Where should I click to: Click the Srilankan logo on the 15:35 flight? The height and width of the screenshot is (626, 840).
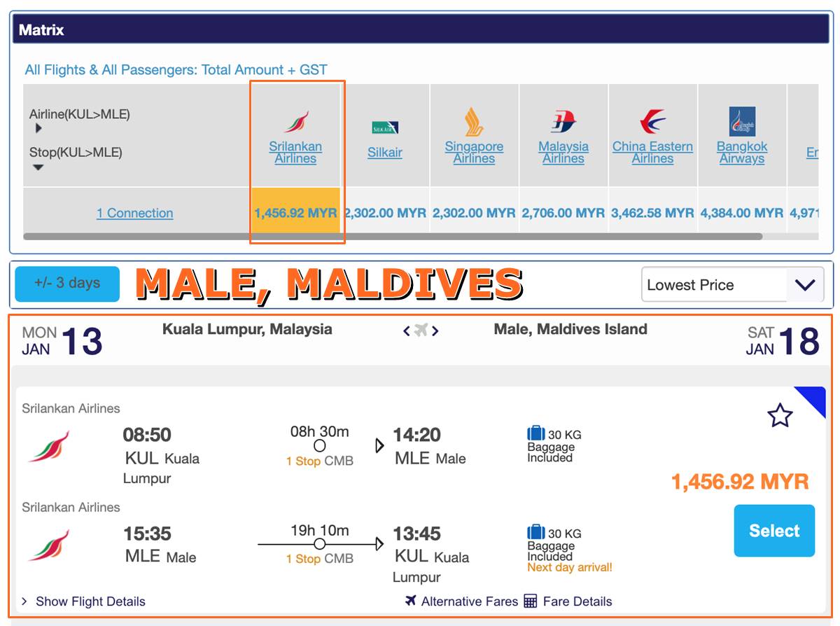(x=49, y=545)
